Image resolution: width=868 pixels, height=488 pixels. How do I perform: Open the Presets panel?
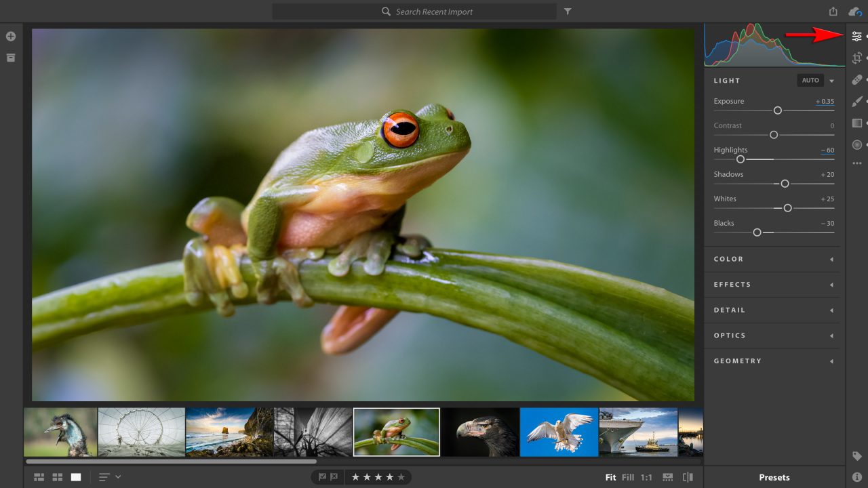[773, 477]
